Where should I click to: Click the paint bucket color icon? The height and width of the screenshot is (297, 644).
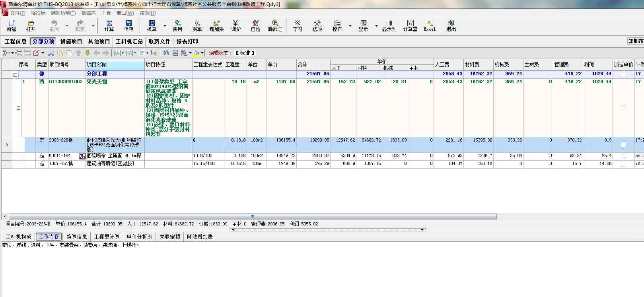196,53
